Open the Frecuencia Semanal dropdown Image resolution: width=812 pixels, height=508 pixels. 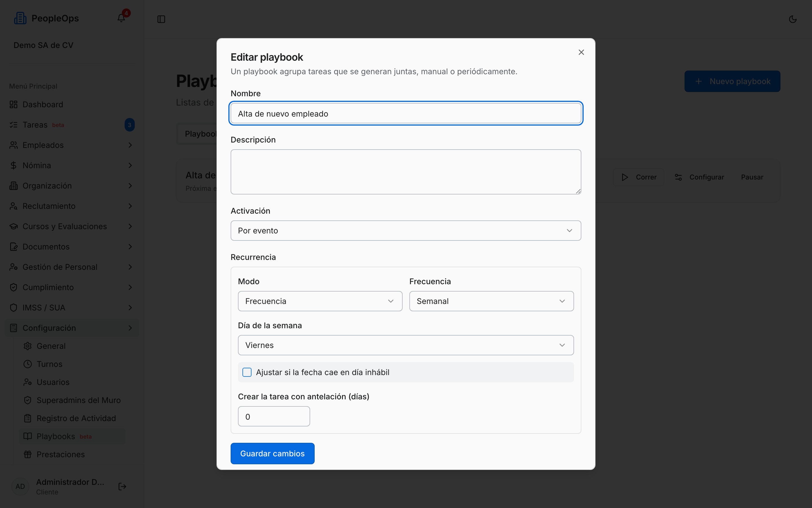pyautogui.click(x=491, y=301)
